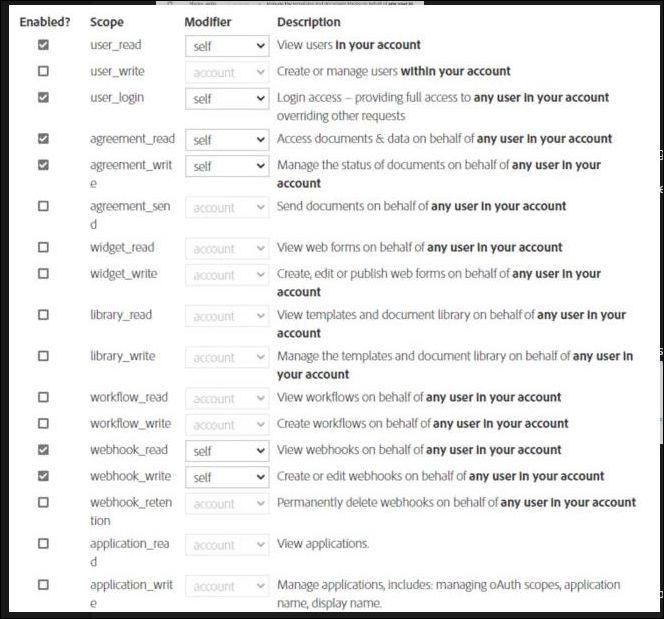Enable the webhook_retention scope checkbox
Image resolution: width=664 pixels, height=619 pixels.
pos(43,502)
